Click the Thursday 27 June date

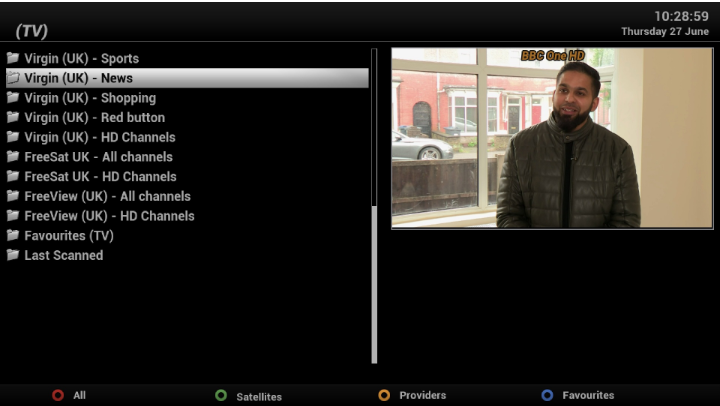665,32
